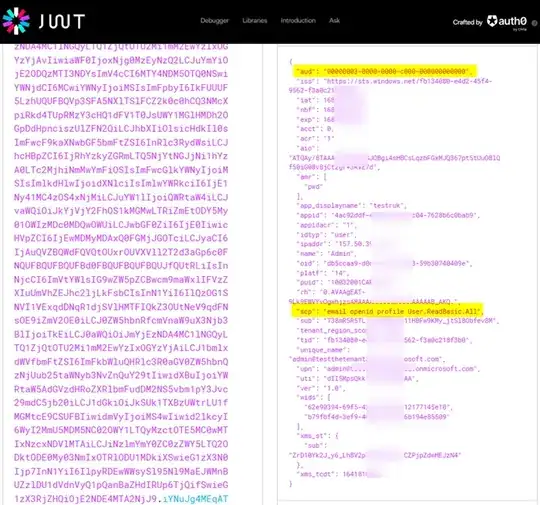
Task: Open the Libraries nav item
Action: click(x=255, y=21)
